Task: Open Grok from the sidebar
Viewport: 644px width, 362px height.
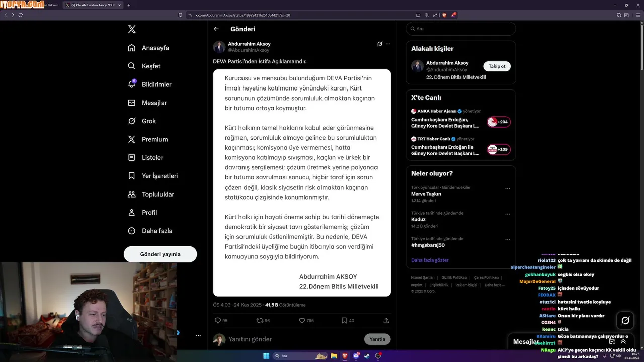Action: coord(142,121)
